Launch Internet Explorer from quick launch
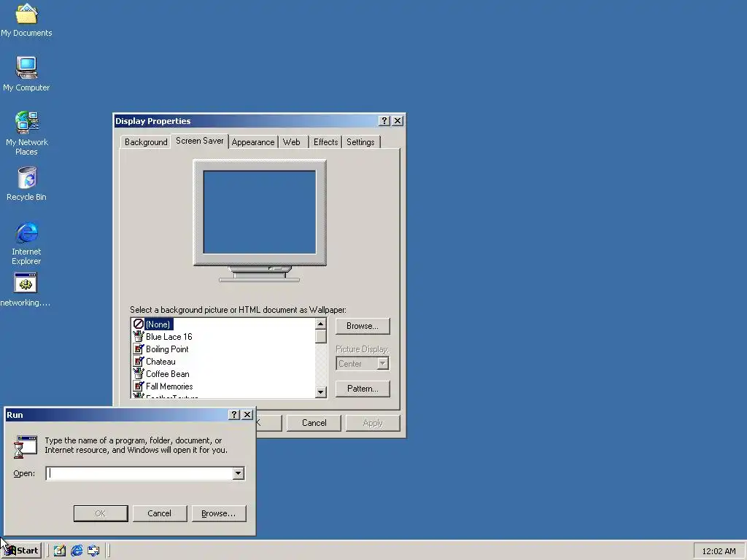 [76, 551]
